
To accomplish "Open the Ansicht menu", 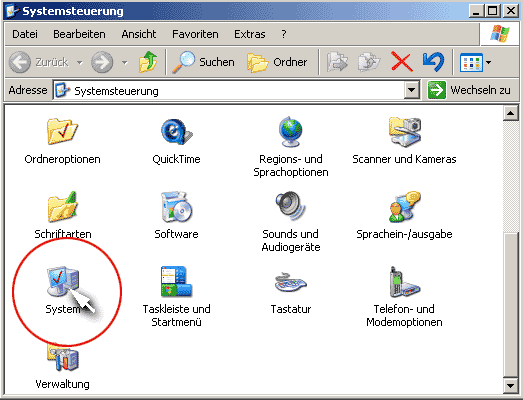I will tap(139, 34).
